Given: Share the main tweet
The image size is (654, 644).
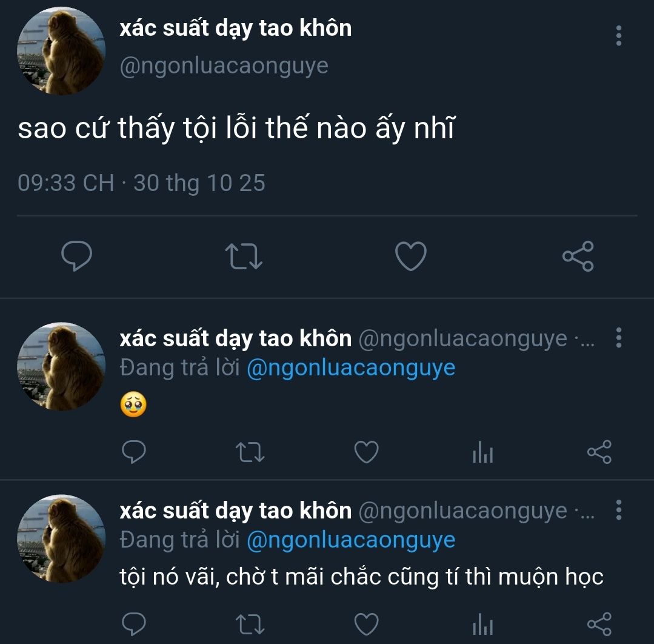Looking at the screenshot, I should pyautogui.click(x=578, y=257).
